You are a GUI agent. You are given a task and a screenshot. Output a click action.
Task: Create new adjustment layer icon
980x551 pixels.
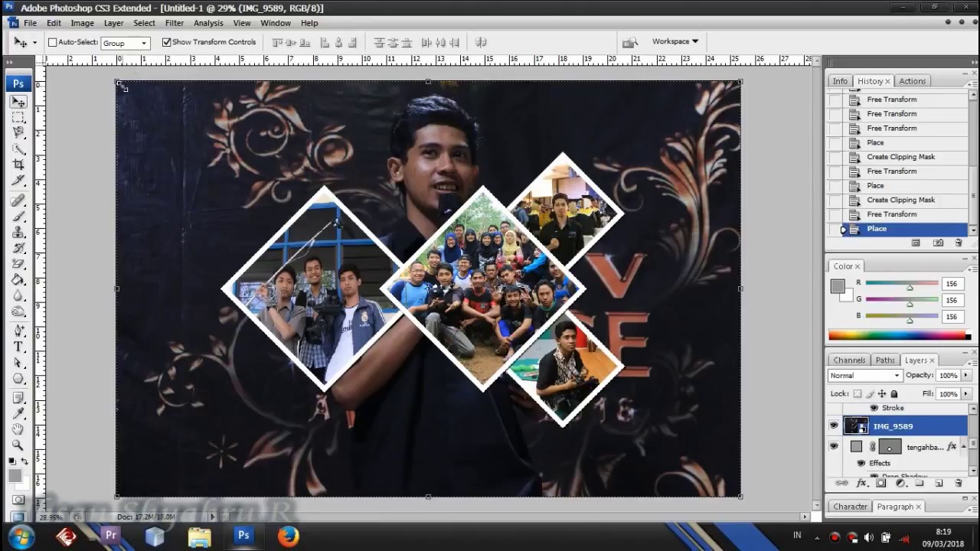coord(900,483)
